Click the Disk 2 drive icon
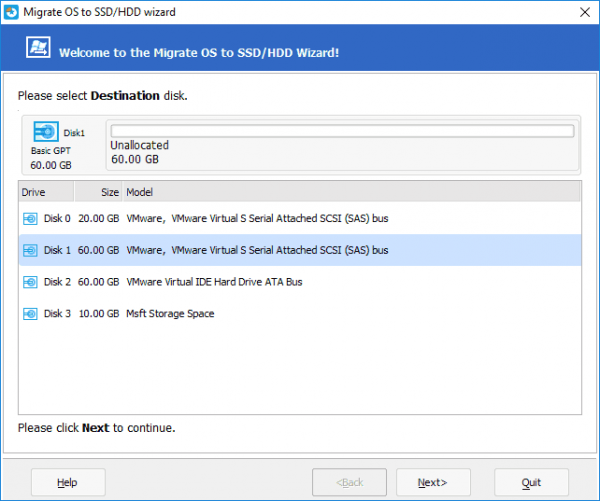Viewport: 600px width, 501px height. coord(29,282)
